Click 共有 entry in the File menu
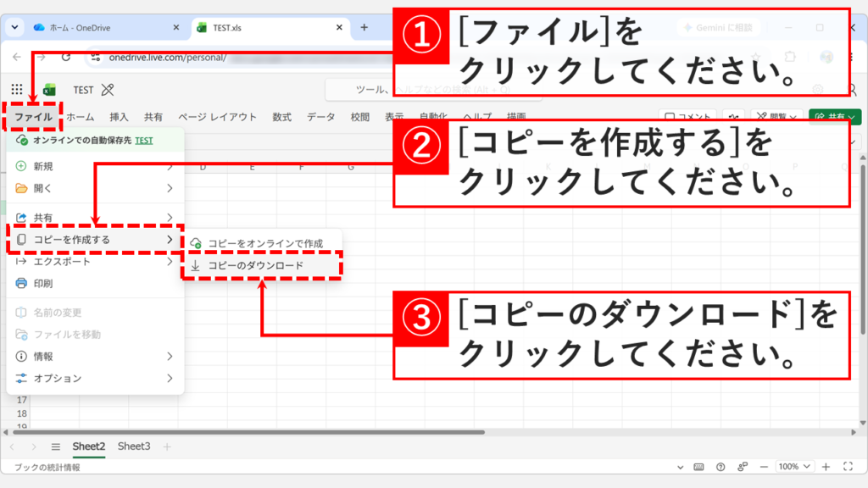This screenshot has width=868, height=488. pyautogui.click(x=95, y=218)
